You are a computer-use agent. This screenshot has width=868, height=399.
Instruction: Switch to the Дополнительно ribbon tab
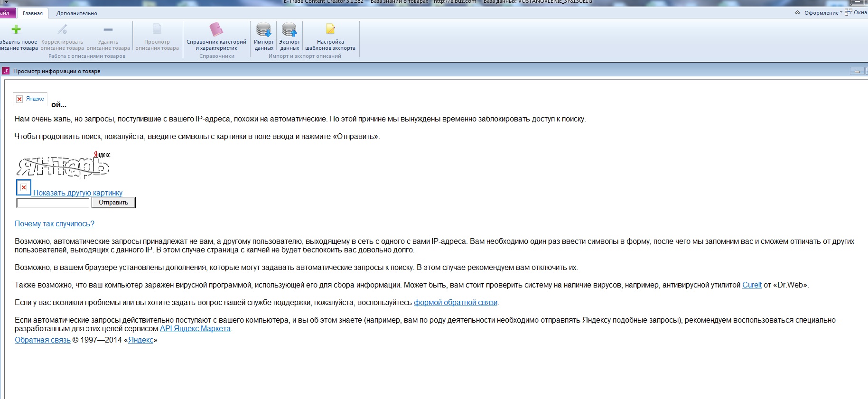point(77,13)
